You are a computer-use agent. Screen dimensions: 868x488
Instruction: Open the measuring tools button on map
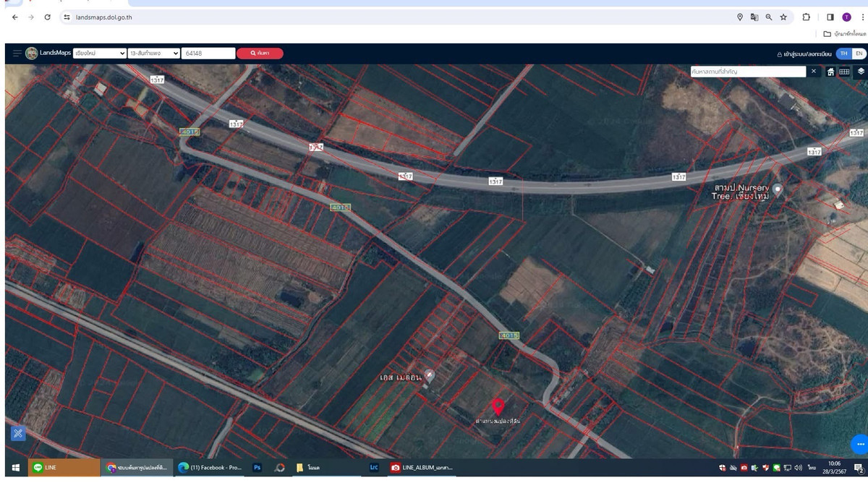(18, 433)
